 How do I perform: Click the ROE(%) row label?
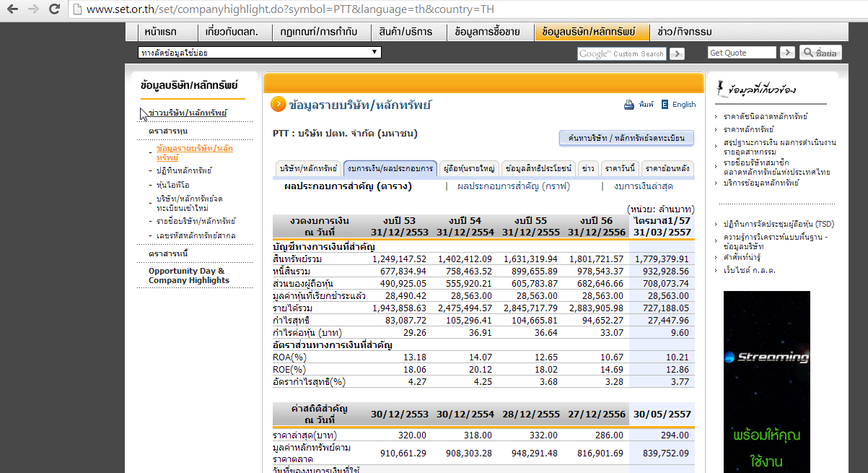click(289, 369)
